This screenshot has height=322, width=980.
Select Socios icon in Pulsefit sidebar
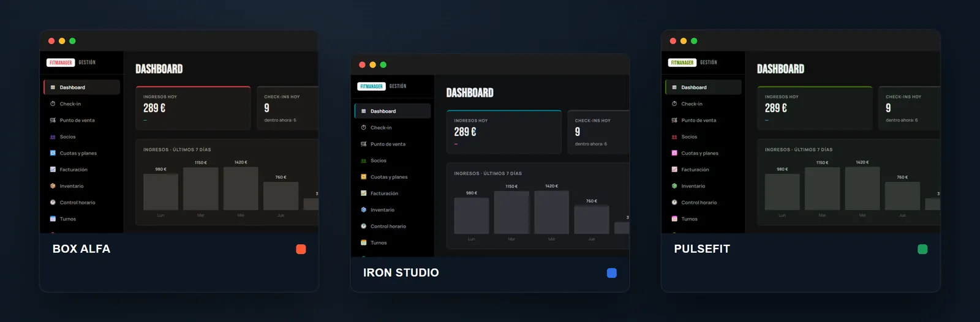click(x=674, y=137)
